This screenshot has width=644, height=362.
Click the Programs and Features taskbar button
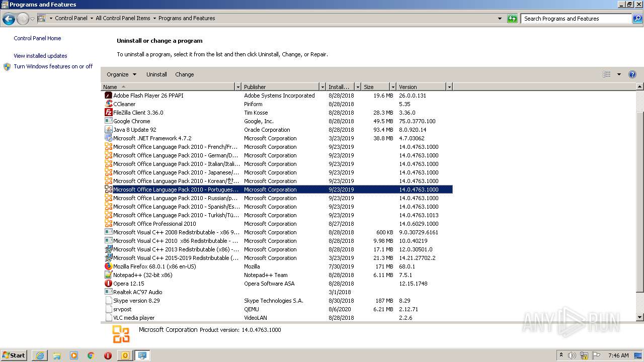point(142,355)
